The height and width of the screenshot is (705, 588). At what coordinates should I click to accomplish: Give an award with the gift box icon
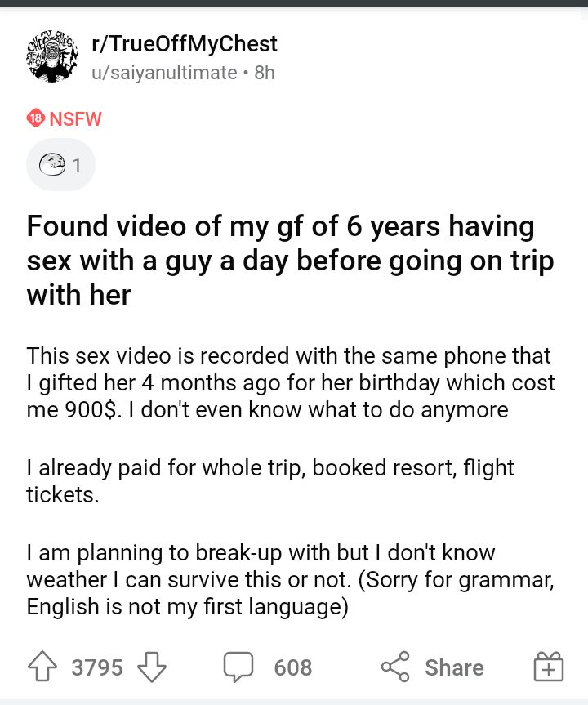coord(549,667)
